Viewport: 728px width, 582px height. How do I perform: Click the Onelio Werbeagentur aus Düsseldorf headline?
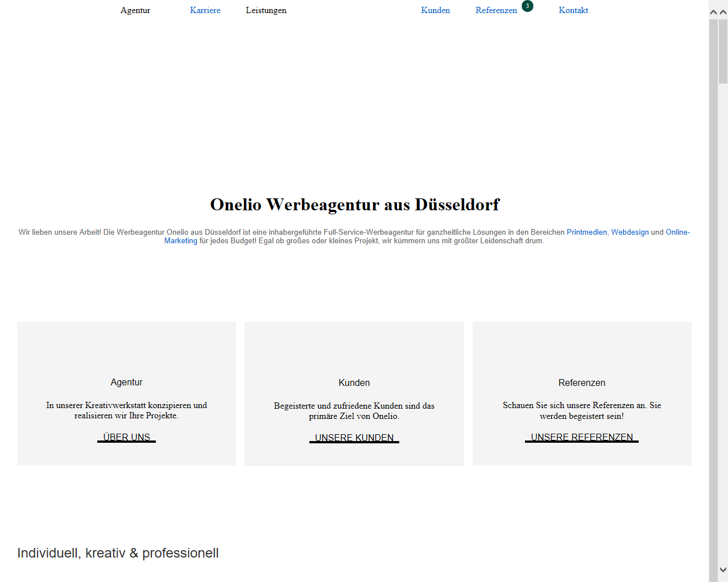click(x=354, y=205)
